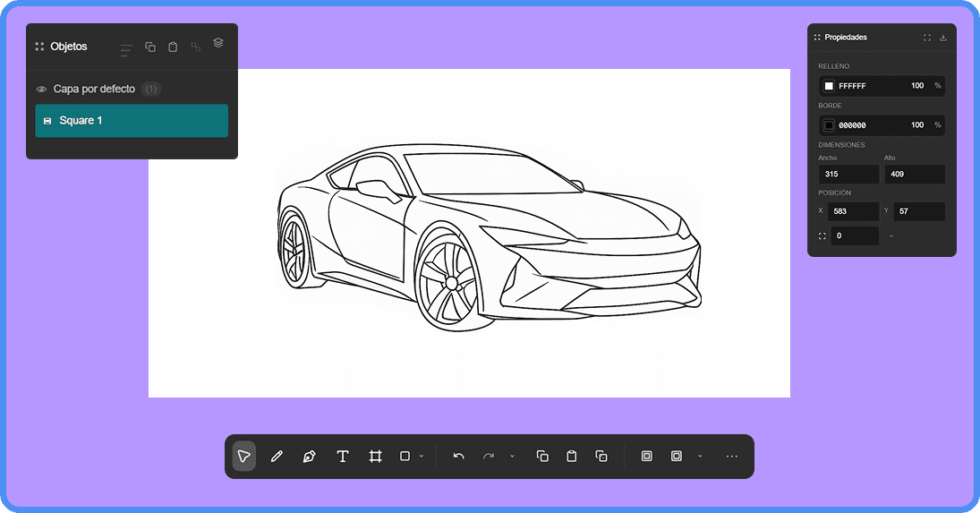Select the Square 1 object in list
The image size is (980, 513).
click(132, 121)
